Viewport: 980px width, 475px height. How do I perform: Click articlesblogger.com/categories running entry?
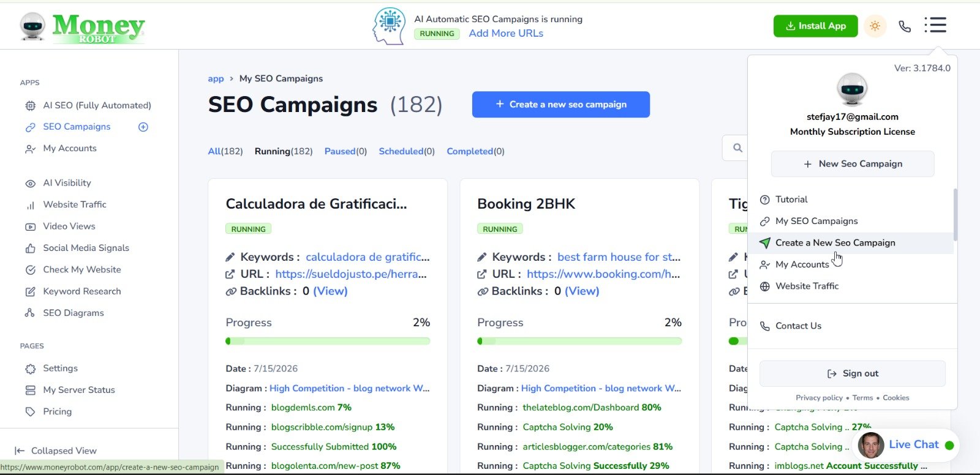pyautogui.click(x=597, y=447)
